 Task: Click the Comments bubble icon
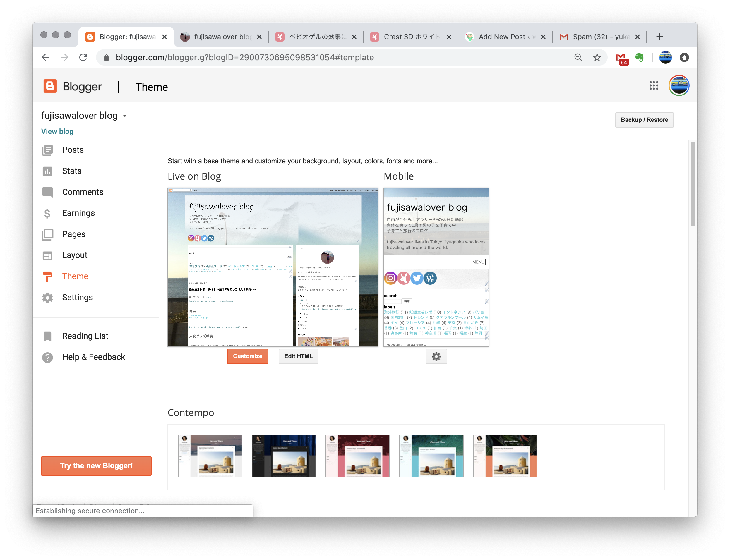tap(47, 192)
